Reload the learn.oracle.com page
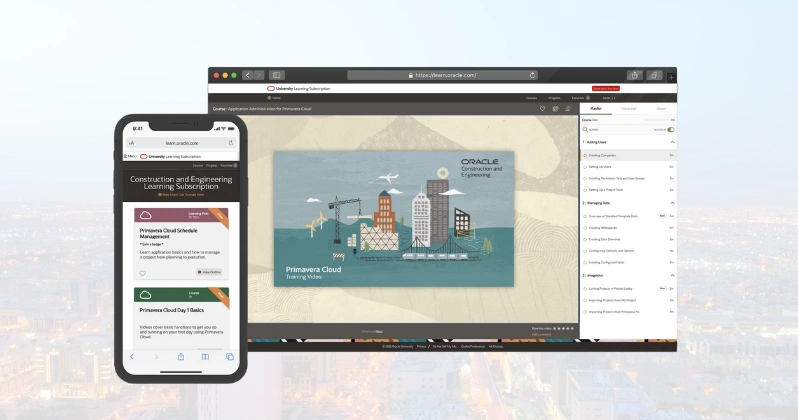This screenshot has width=798, height=420. pyautogui.click(x=532, y=75)
